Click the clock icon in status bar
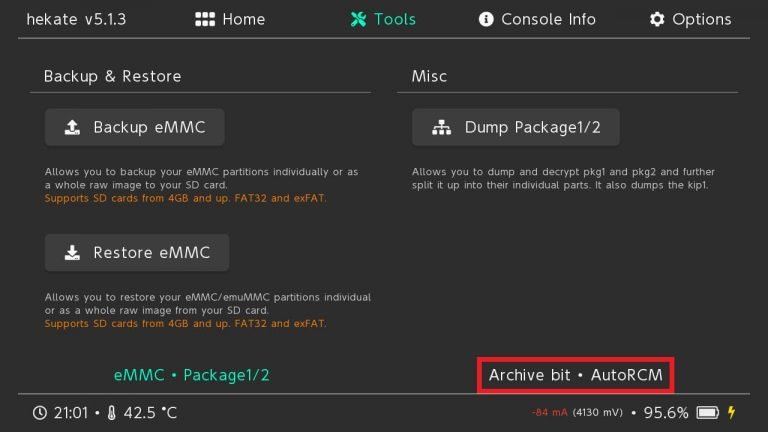The width and height of the screenshot is (768, 432). (x=40, y=413)
